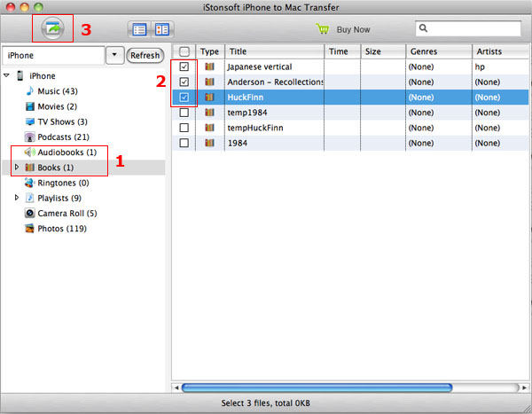Select the Anderson - Recollections title
This screenshot has height=414, width=532.
tap(275, 82)
